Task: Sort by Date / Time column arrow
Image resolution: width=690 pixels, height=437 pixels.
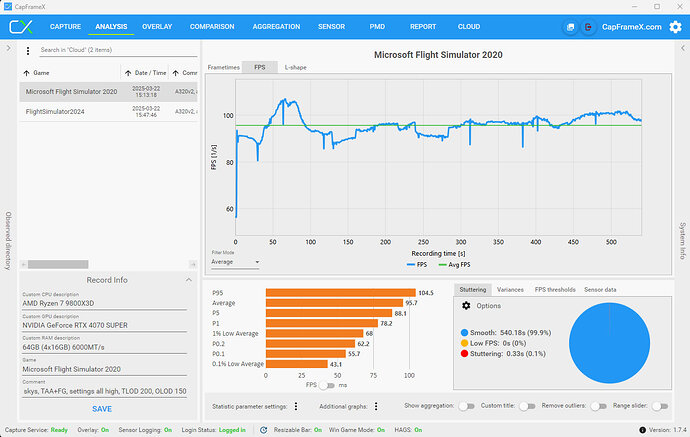Action: coord(128,73)
